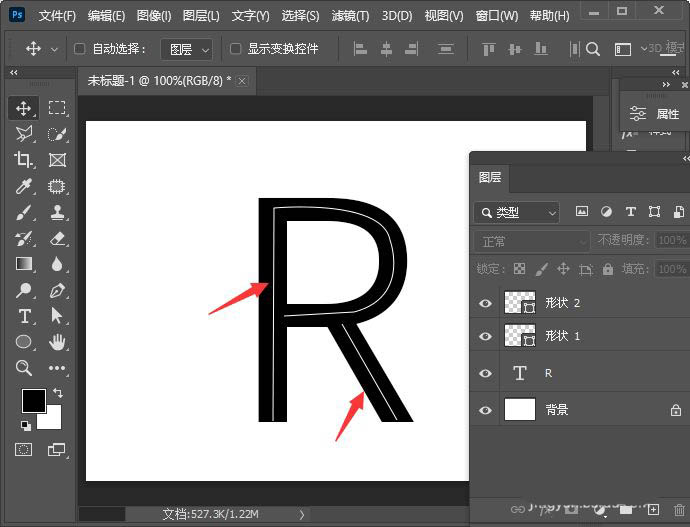Open the 属性 properties panel
This screenshot has width=690, height=527.
coord(654,113)
